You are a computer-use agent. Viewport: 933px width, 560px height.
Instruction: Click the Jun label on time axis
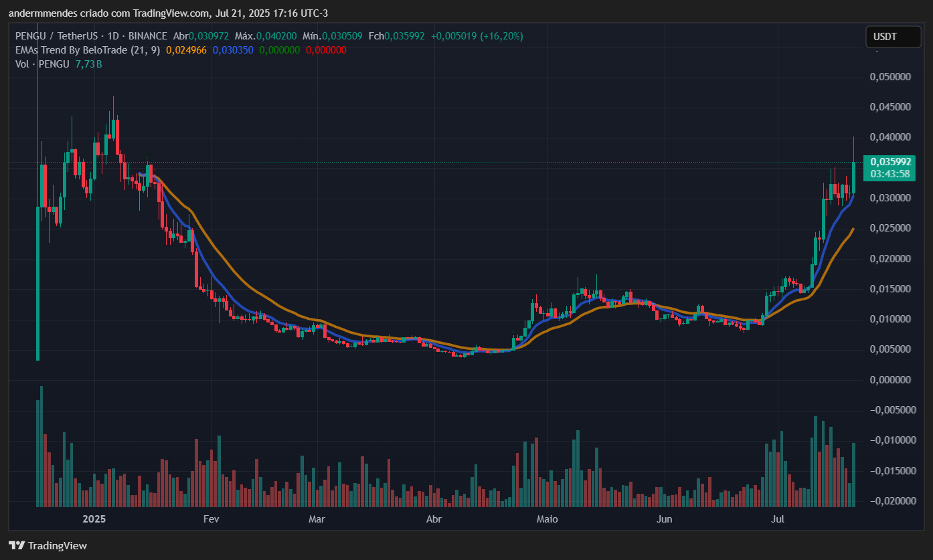pos(664,519)
